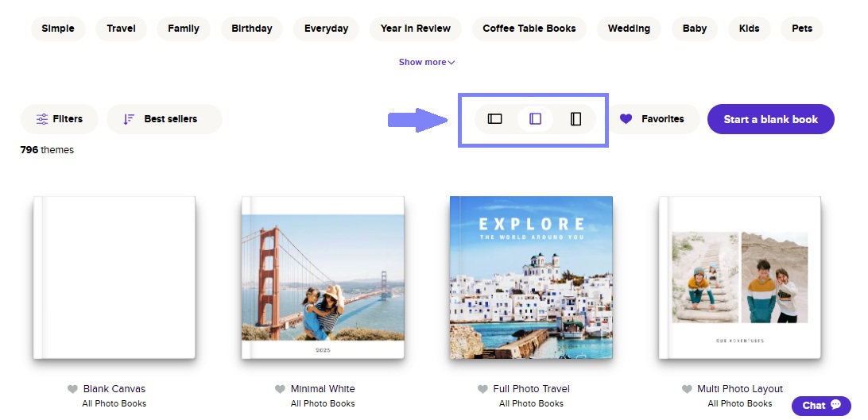Open the Best sellers sort dropdown

(x=164, y=119)
